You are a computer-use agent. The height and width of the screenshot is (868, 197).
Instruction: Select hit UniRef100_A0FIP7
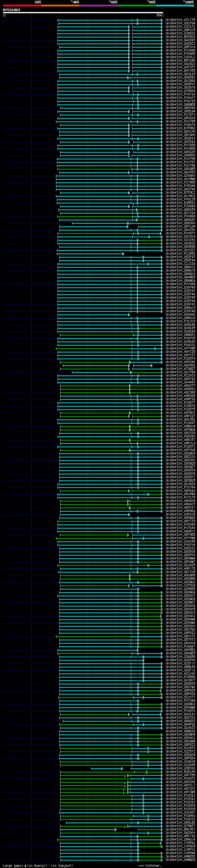click(x=180, y=67)
